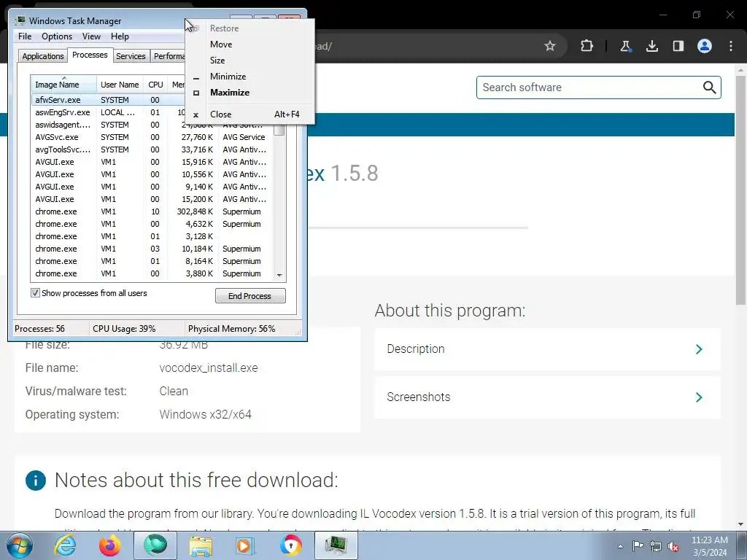Select Minimize from the system menu
Image resolution: width=747 pixels, height=560 pixels.
point(250,77)
